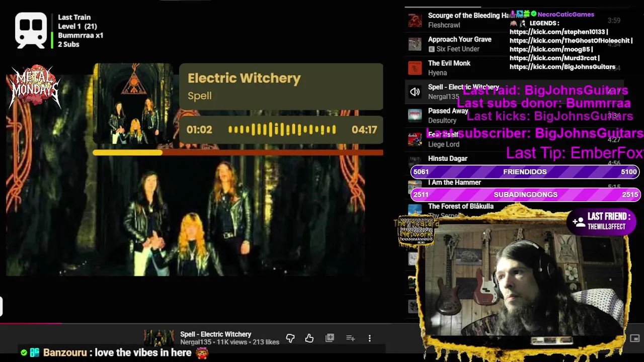
Task: Like the song with the thumbs-up icon
Action: pyautogui.click(x=309, y=338)
